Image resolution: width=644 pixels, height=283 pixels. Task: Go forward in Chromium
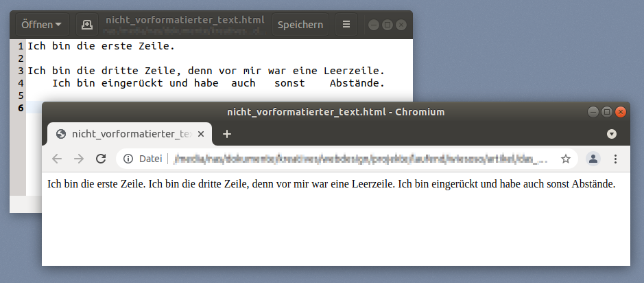[x=79, y=159]
